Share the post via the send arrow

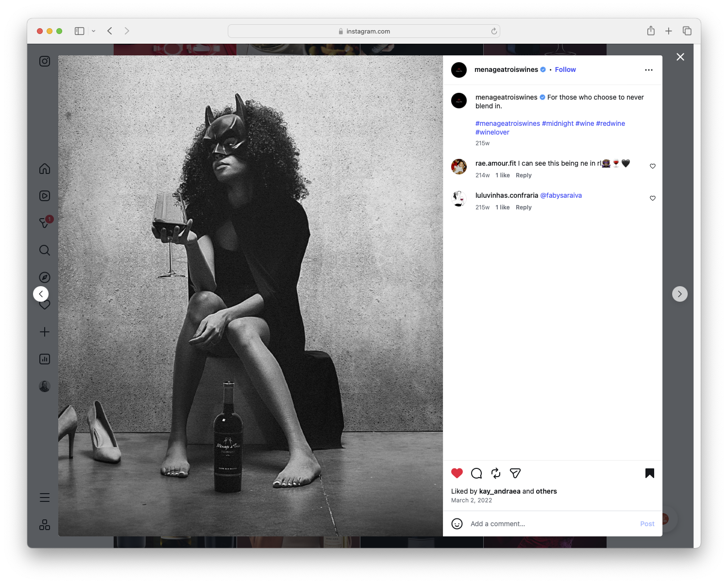coord(515,473)
